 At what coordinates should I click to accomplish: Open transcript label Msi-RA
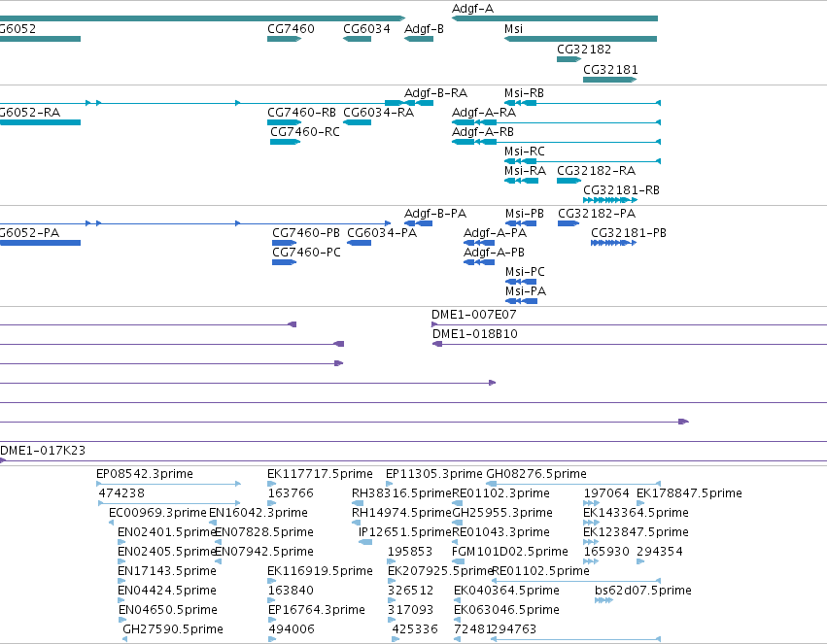point(525,171)
